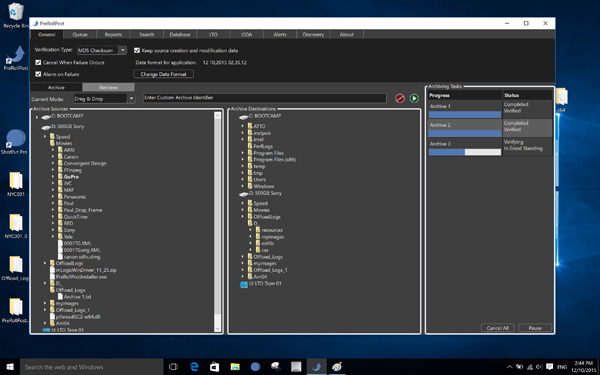The width and height of the screenshot is (600, 375).
Task: Expand the Users folder in destinations
Action: tap(243, 179)
